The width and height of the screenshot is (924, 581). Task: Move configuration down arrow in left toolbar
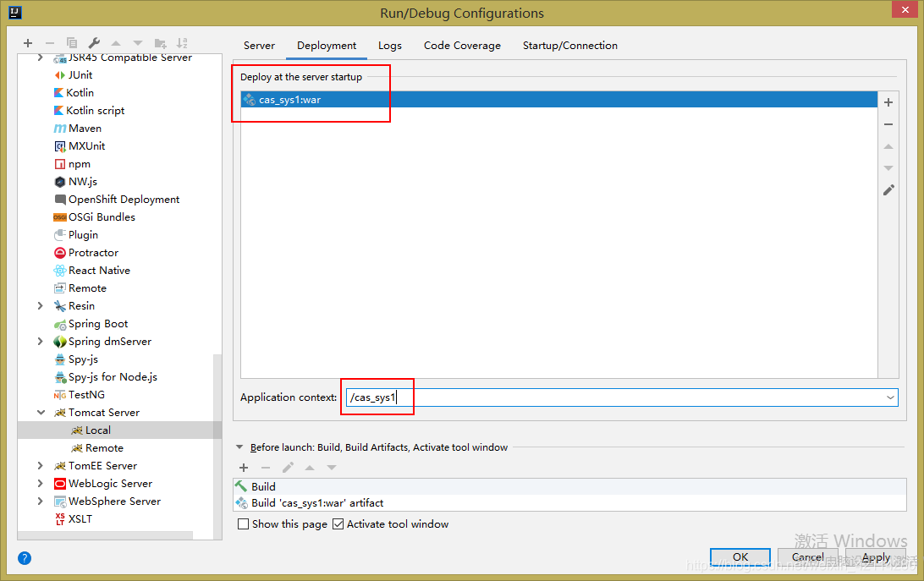[138, 43]
